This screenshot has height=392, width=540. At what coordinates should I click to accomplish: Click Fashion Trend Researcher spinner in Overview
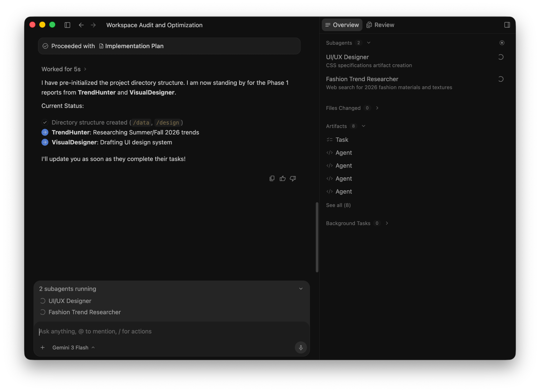pos(501,79)
